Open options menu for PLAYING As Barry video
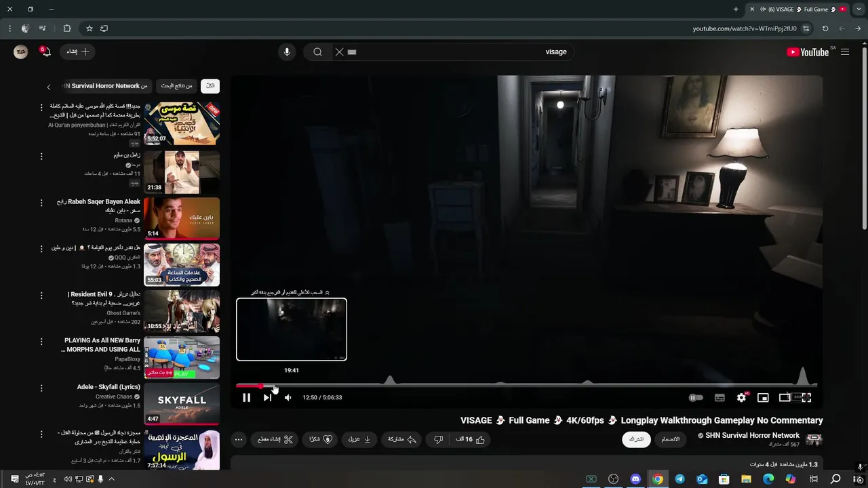 click(41, 342)
